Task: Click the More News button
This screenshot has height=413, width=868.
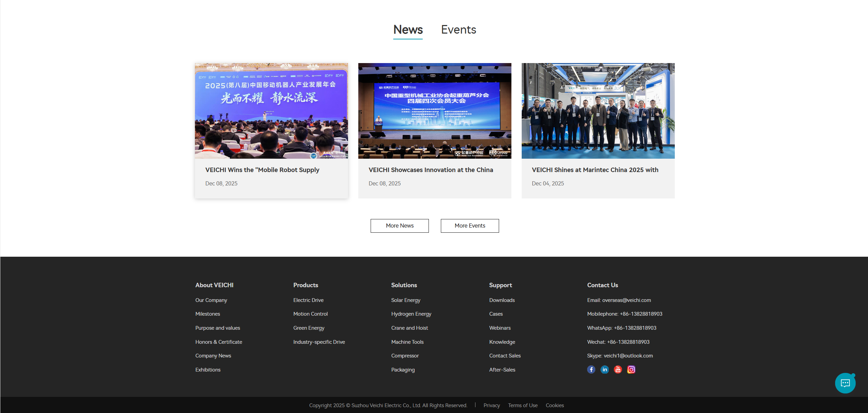Action: click(399, 226)
